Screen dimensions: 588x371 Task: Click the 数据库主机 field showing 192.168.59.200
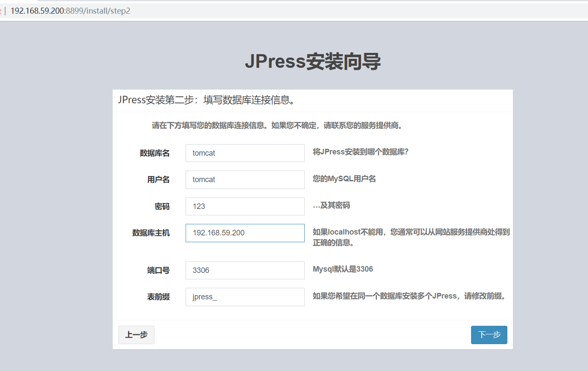245,233
